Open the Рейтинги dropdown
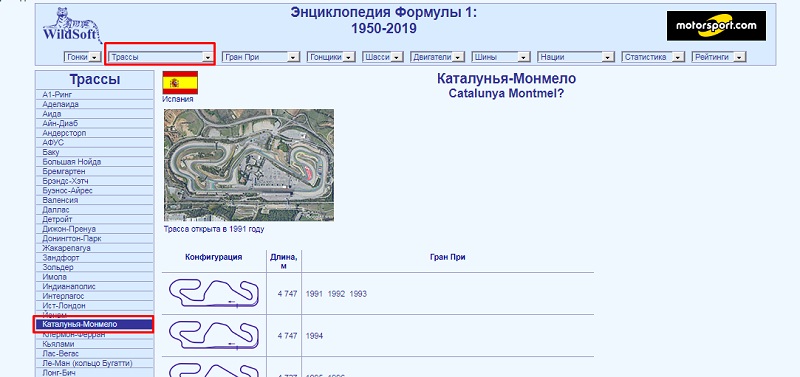 (719, 57)
